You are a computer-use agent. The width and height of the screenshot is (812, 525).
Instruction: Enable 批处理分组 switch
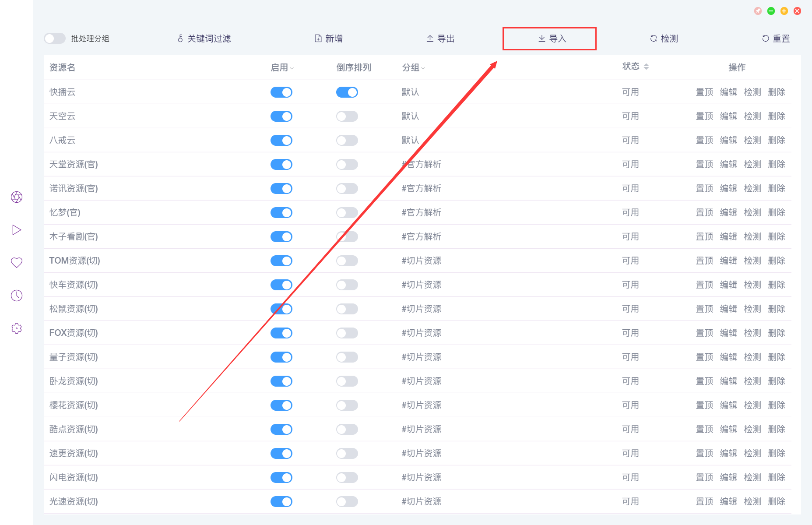(x=54, y=38)
